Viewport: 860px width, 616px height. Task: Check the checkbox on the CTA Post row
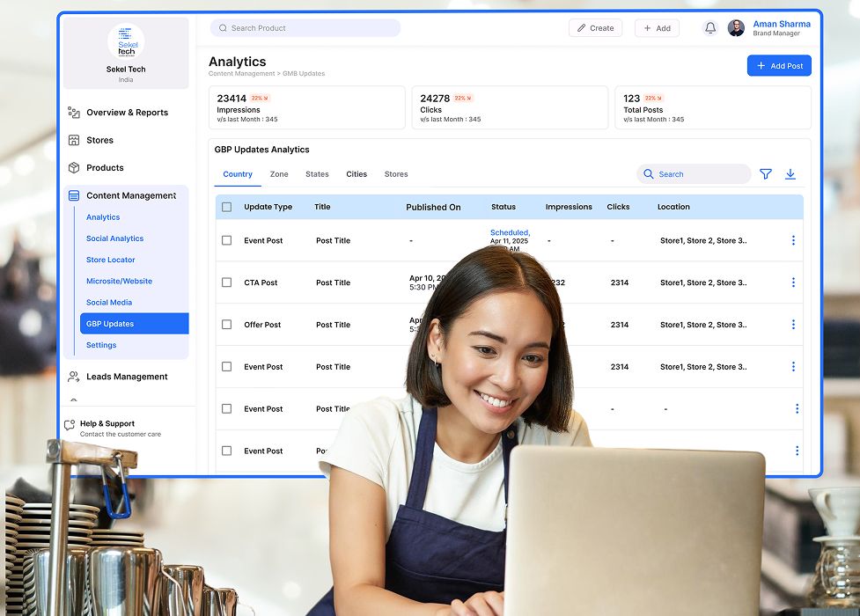pyautogui.click(x=226, y=282)
